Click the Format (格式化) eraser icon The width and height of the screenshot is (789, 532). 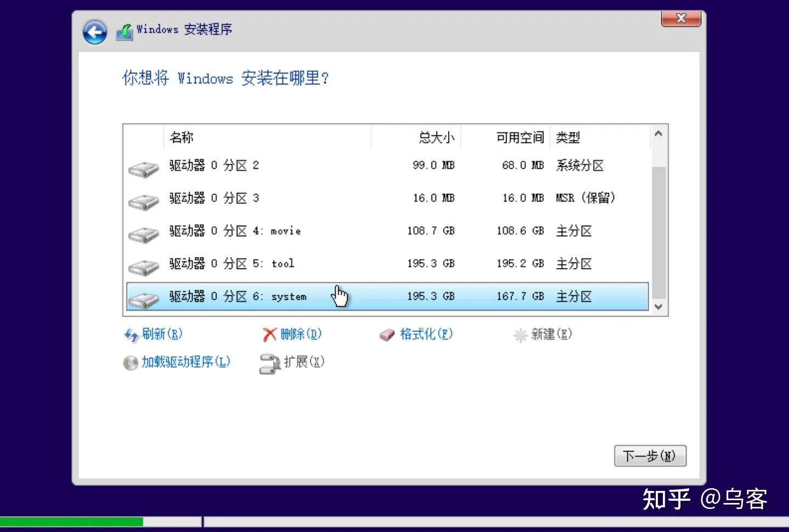click(x=386, y=334)
